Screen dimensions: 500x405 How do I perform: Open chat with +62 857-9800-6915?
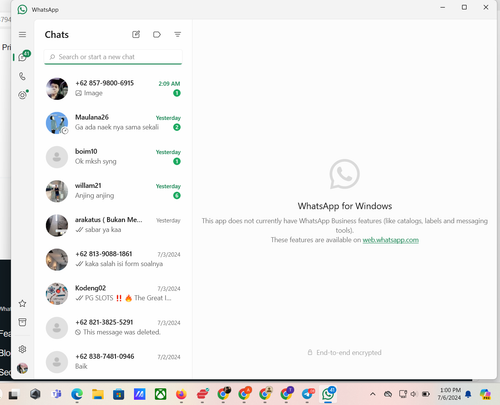113,88
